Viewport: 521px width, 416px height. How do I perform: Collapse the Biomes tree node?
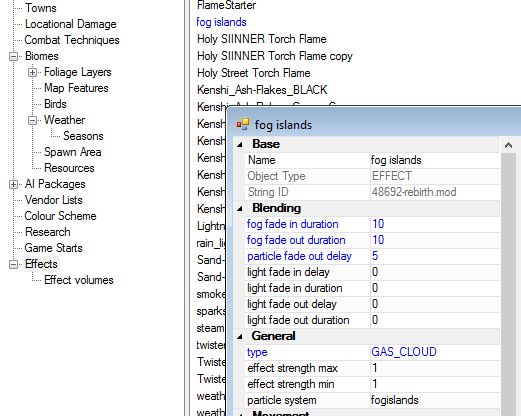[x=13, y=56]
